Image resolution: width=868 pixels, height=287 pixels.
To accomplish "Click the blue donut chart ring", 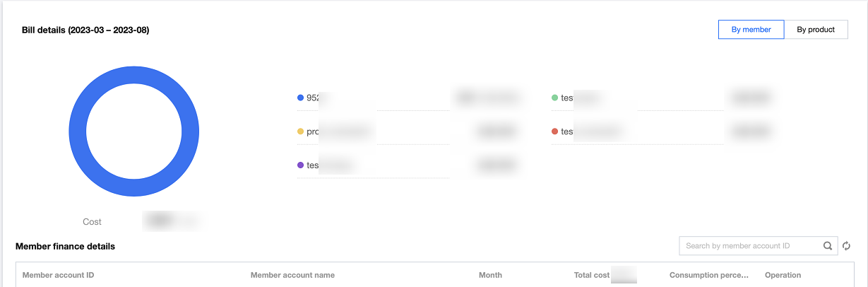I will coord(78,131).
